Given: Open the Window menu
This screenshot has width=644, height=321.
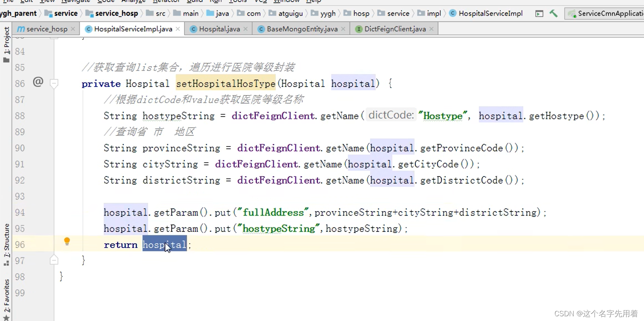Looking at the screenshot, I should click(286, 1).
